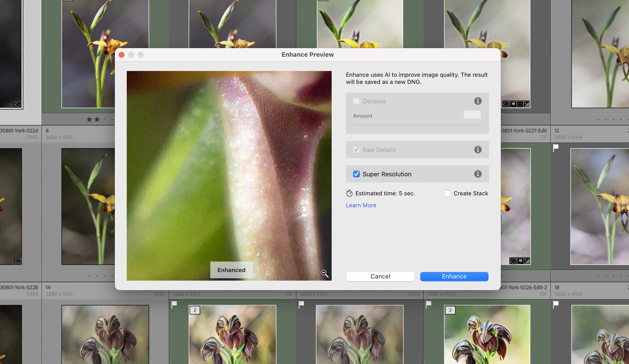Toggle the Raw Details checkbox
Screen dimensions: 629x364
pyautogui.click(x=356, y=150)
